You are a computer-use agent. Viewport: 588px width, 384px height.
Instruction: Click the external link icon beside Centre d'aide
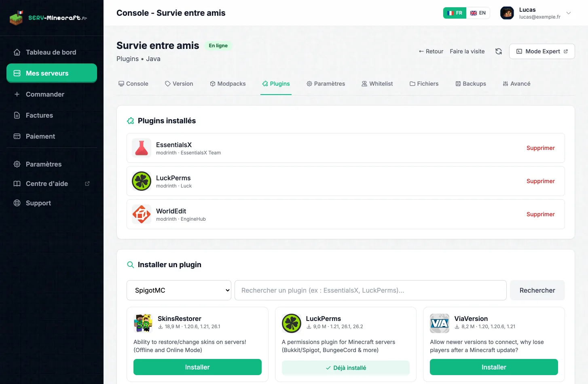87,184
